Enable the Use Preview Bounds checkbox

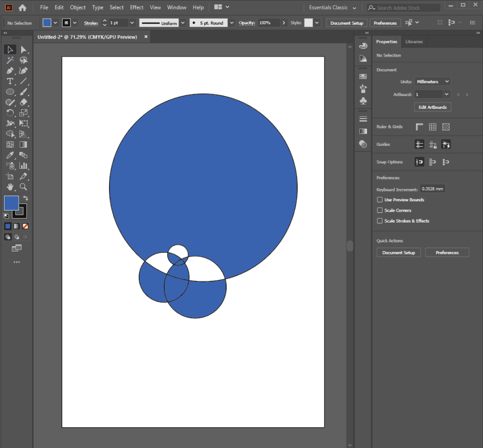[379, 199]
